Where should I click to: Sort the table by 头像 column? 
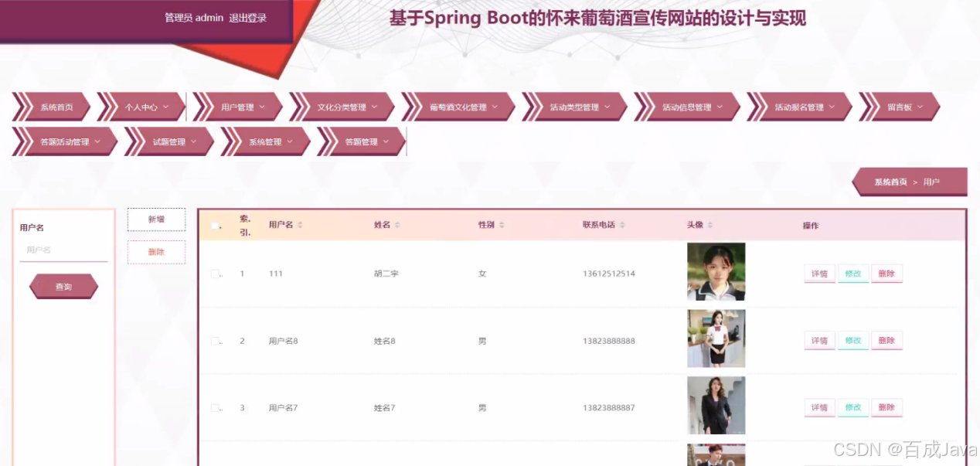point(710,225)
